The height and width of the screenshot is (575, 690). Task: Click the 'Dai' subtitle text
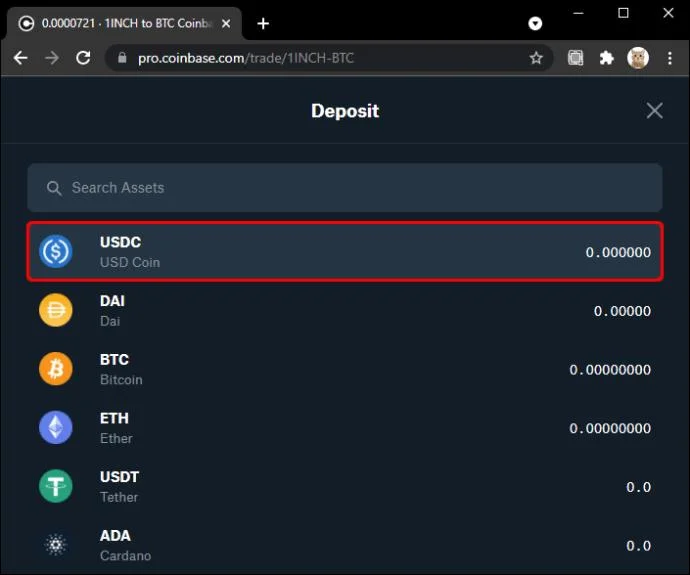click(x=110, y=321)
